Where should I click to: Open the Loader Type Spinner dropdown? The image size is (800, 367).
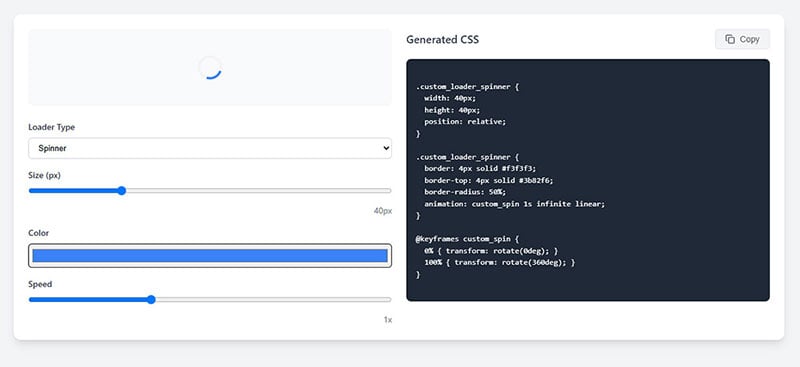pyautogui.click(x=210, y=149)
